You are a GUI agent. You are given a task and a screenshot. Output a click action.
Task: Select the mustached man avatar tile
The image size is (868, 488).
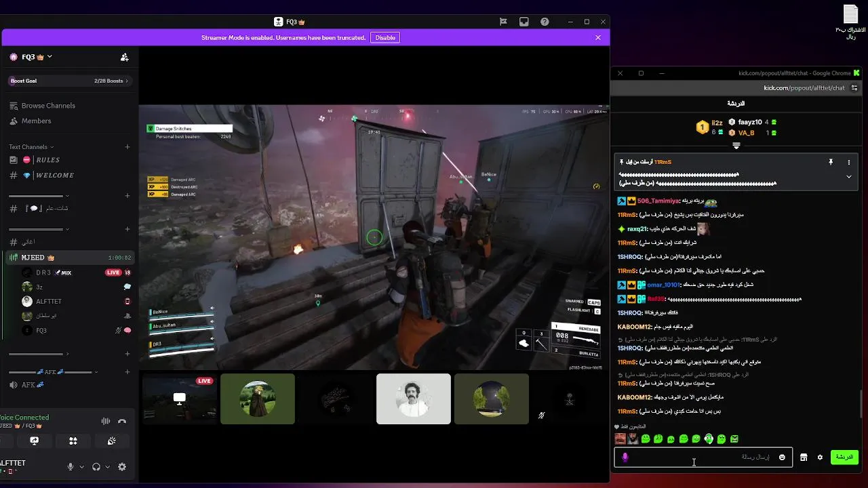click(414, 399)
